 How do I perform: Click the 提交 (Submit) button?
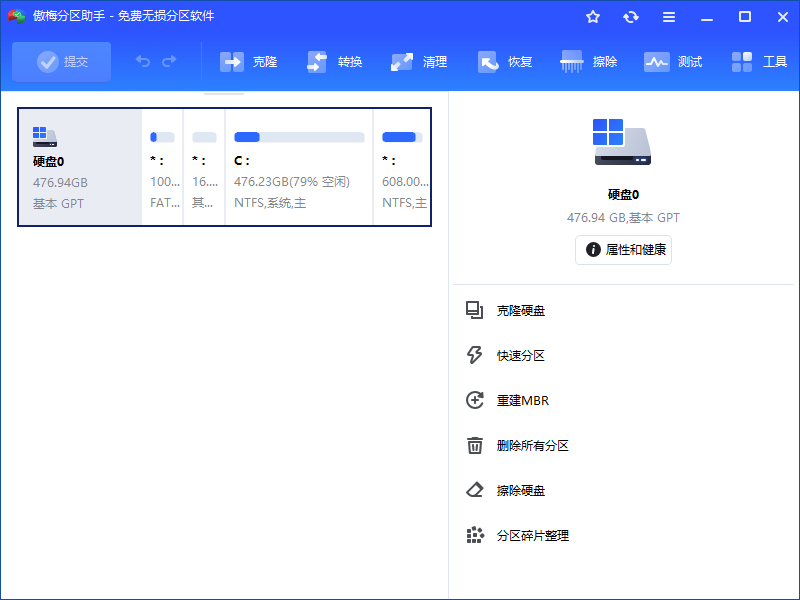(61, 61)
